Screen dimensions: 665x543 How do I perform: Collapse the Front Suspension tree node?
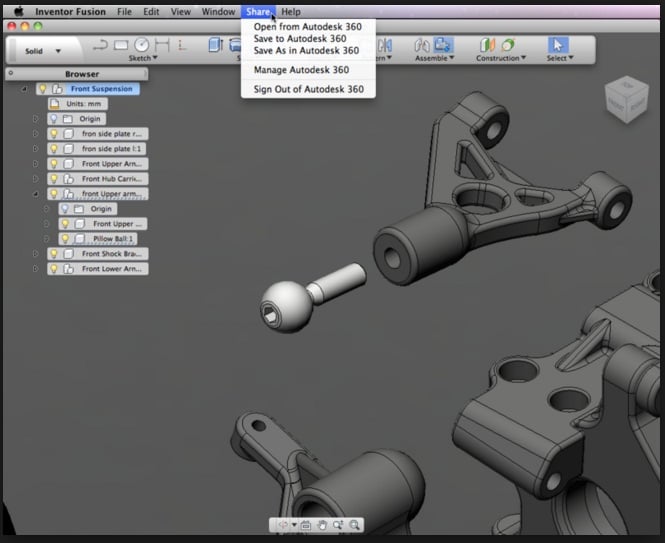point(24,89)
